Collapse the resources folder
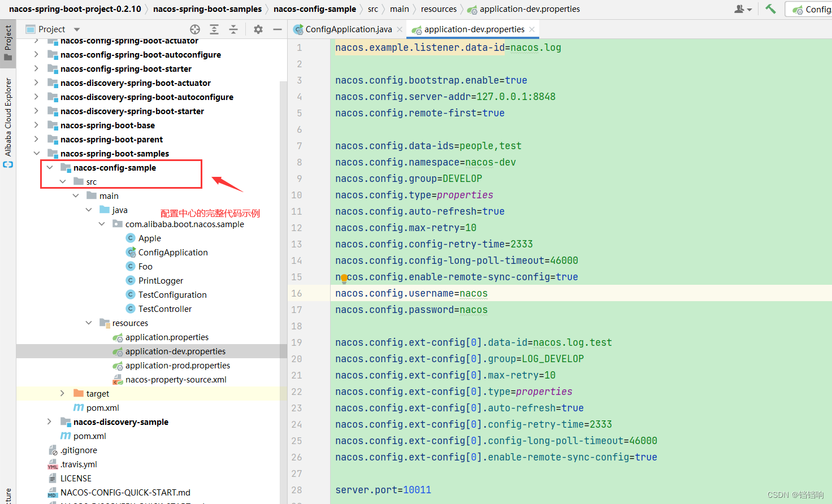Viewport: 832px width, 504px height. 88,323
